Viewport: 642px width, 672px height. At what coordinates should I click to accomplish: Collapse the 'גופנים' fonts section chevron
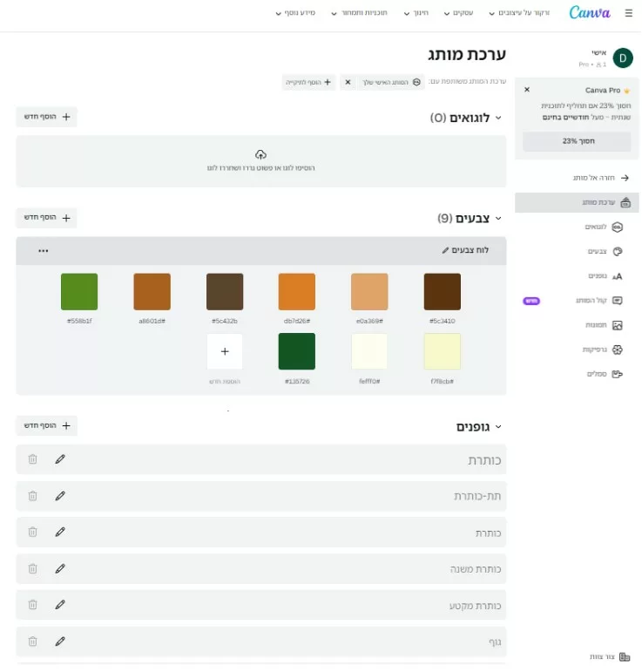[498, 426]
